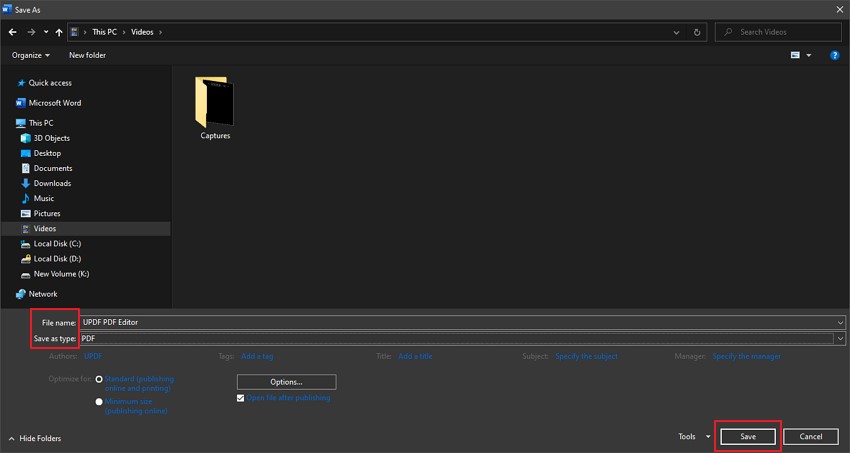Viewport: 850px width, 453px height.
Task: Open the view options dropdown arrow
Action: [809, 55]
